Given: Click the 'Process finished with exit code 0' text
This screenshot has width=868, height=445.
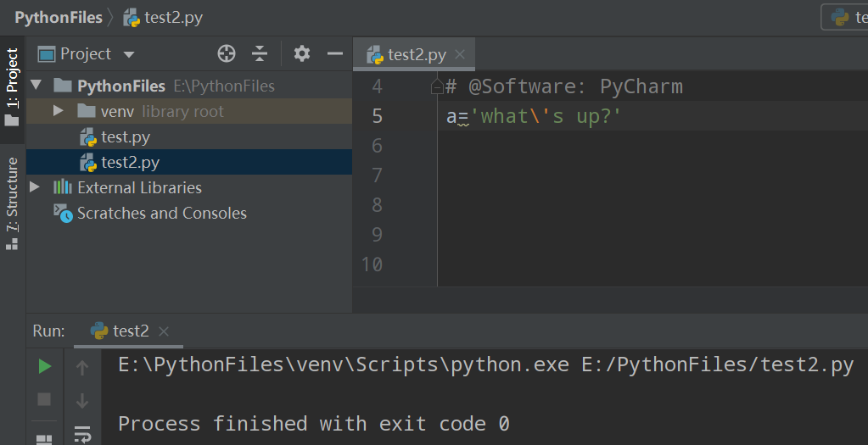Looking at the screenshot, I should 314,424.
